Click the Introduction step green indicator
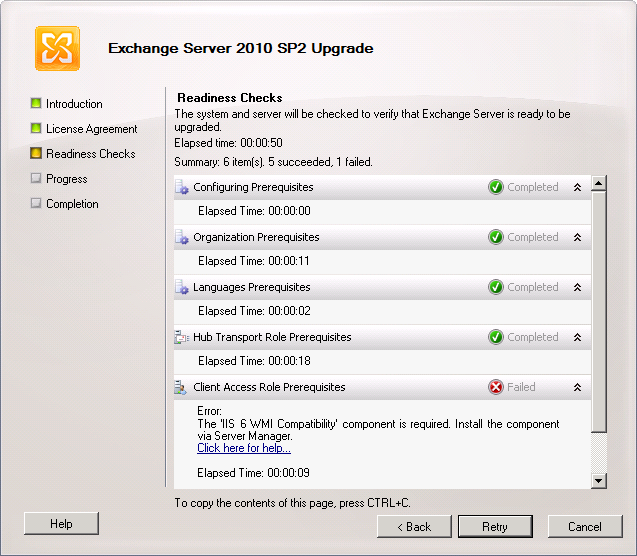Image resolution: width=637 pixels, height=556 pixels. pos(36,103)
